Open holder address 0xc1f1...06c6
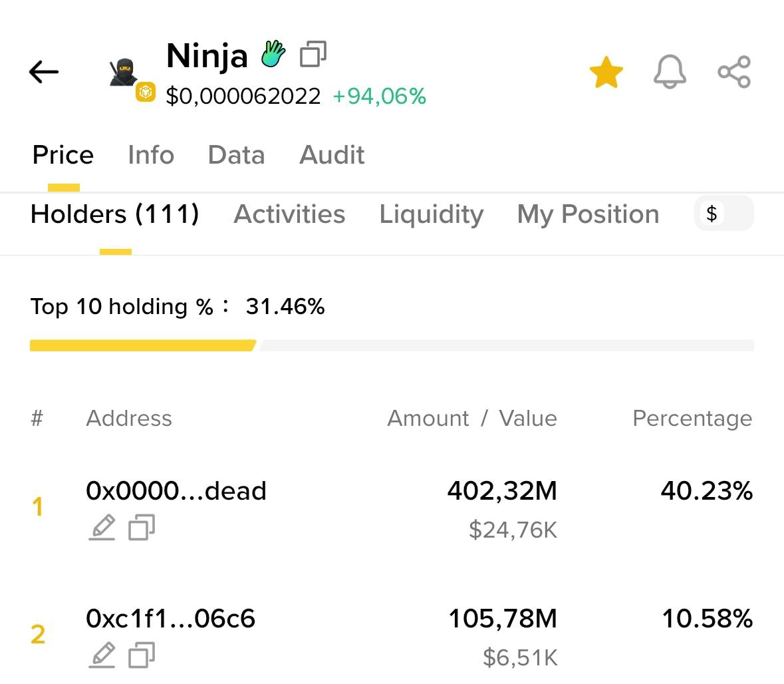784x684 pixels. point(171,619)
